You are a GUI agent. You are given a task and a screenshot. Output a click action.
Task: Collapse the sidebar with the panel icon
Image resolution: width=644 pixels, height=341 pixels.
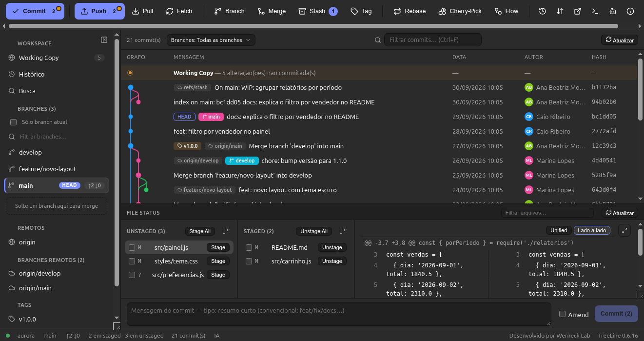(104, 40)
